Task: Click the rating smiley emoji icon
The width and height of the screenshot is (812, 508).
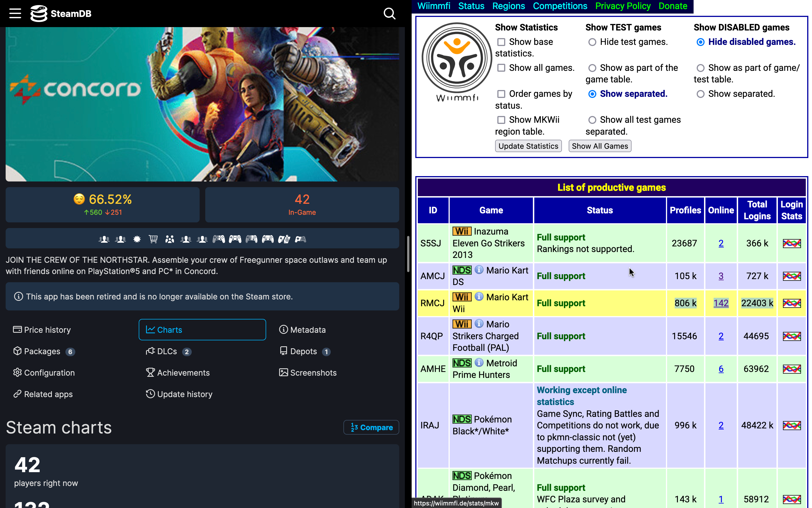Action: tap(79, 199)
